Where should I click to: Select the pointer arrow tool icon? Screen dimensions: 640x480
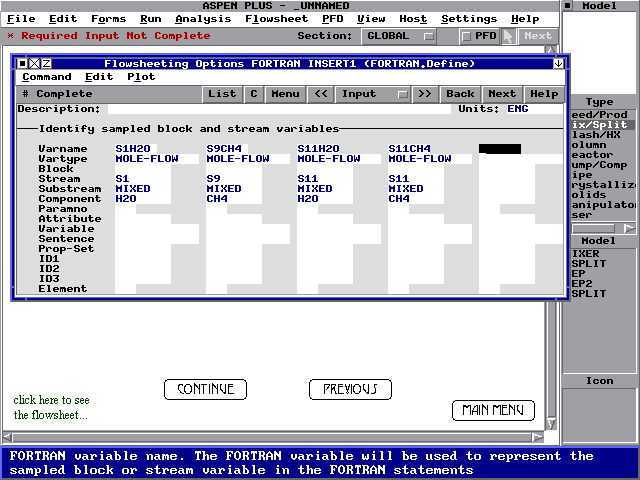pyautogui.click(x=508, y=36)
